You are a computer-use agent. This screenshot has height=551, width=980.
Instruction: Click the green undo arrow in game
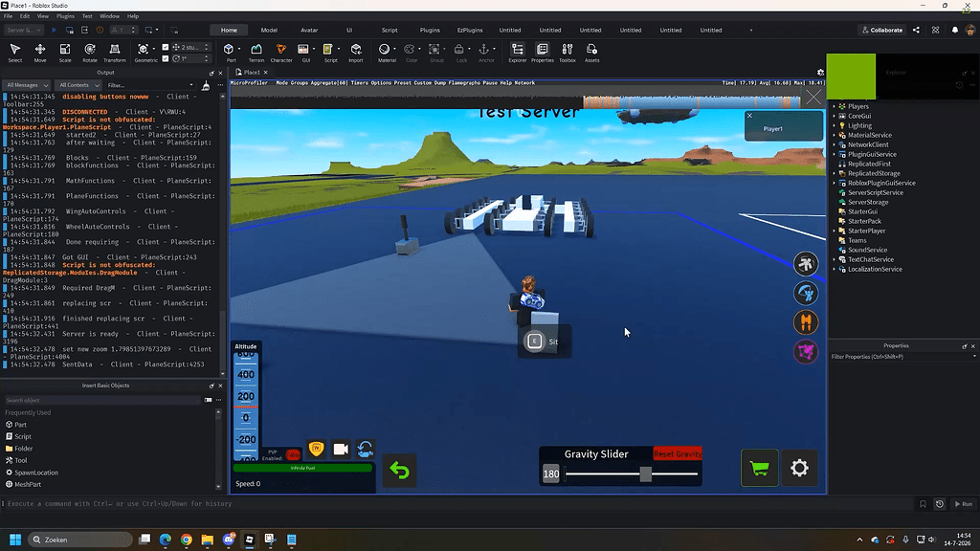coord(399,470)
